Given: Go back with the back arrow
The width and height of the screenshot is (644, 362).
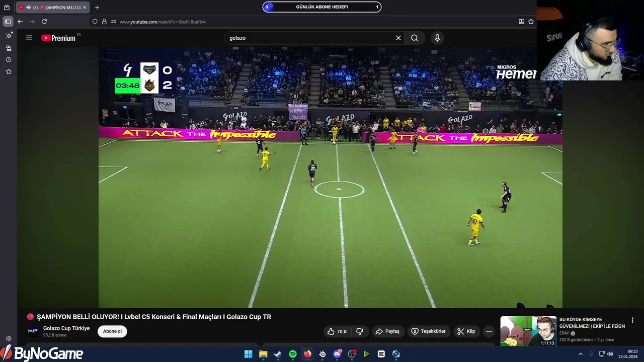Looking at the screenshot, I should tap(20, 22).
